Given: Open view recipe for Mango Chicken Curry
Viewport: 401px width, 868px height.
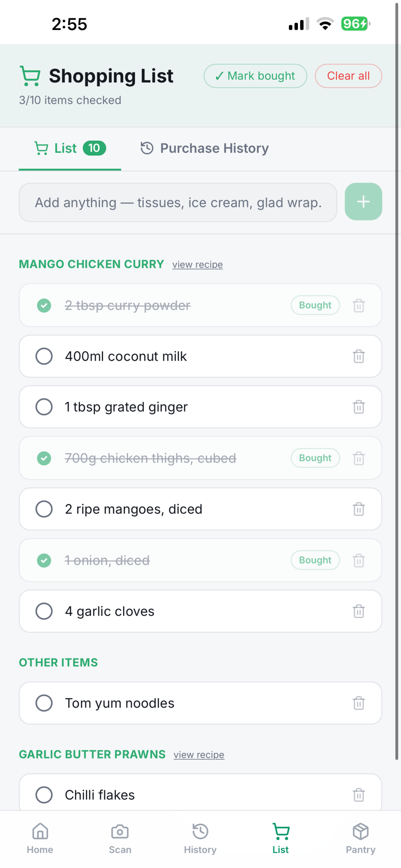Looking at the screenshot, I should click(x=197, y=264).
